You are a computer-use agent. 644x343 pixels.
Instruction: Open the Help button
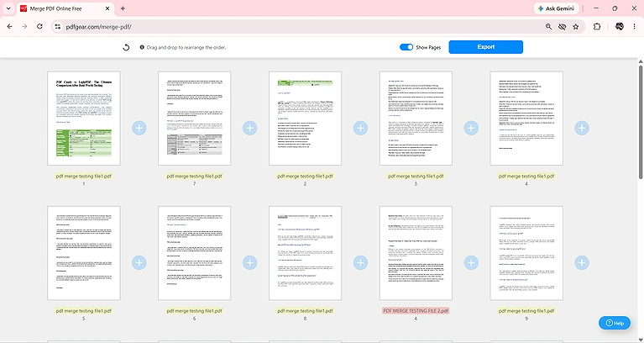coord(615,323)
